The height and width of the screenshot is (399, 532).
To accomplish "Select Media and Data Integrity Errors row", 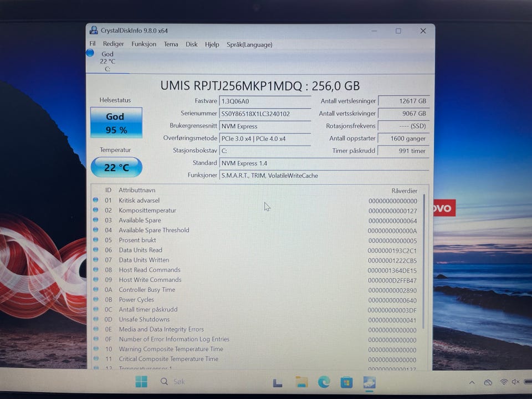I will click(x=256, y=329).
